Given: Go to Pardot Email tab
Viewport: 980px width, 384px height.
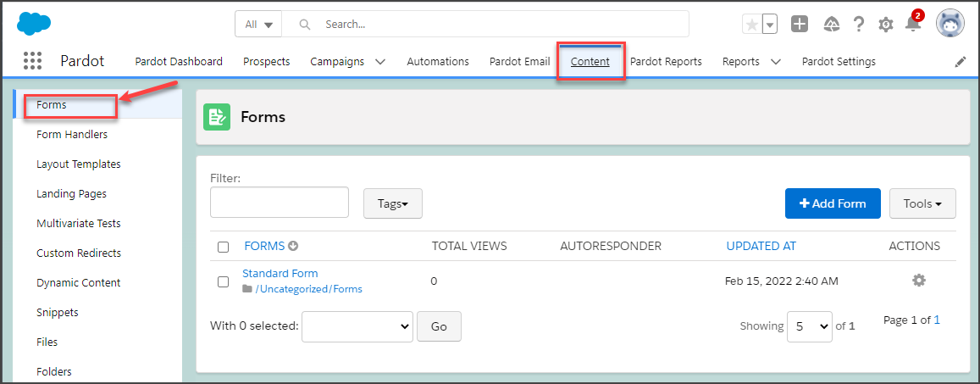Looking at the screenshot, I should click(519, 61).
